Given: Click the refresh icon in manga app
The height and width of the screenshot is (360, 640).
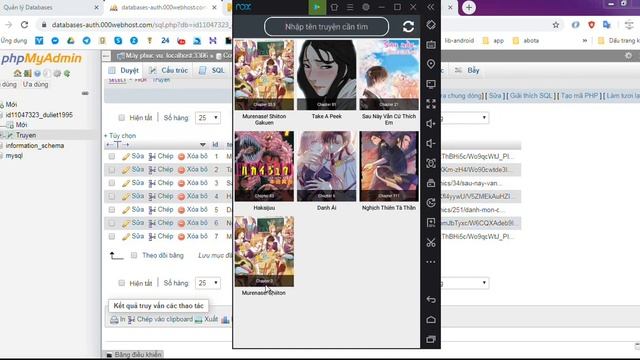Looking at the screenshot, I should pyautogui.click(x=408, y=27).
